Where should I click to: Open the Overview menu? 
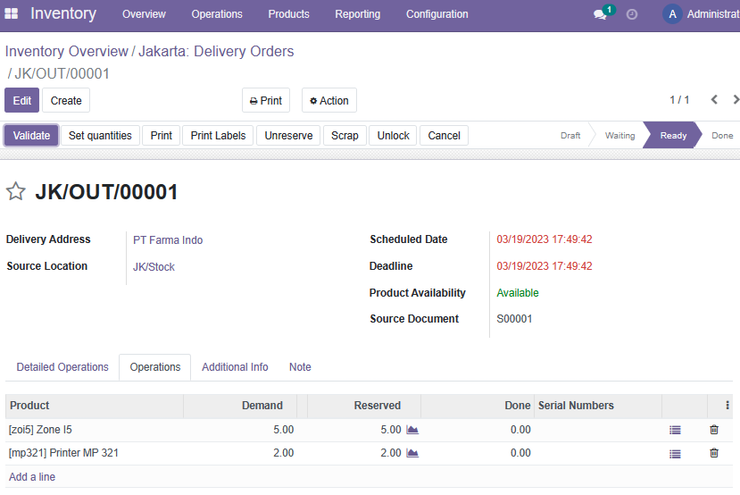click(x=144, y=14)
